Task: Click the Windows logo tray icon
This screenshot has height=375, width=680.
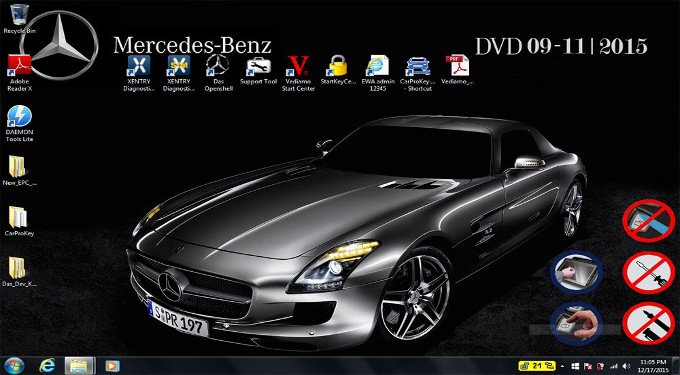Action: click(x=575, y=366)
